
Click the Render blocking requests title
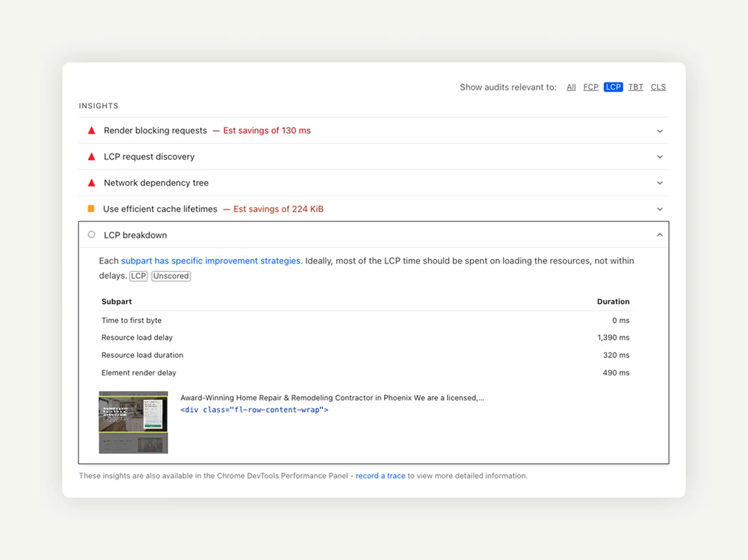155,130
